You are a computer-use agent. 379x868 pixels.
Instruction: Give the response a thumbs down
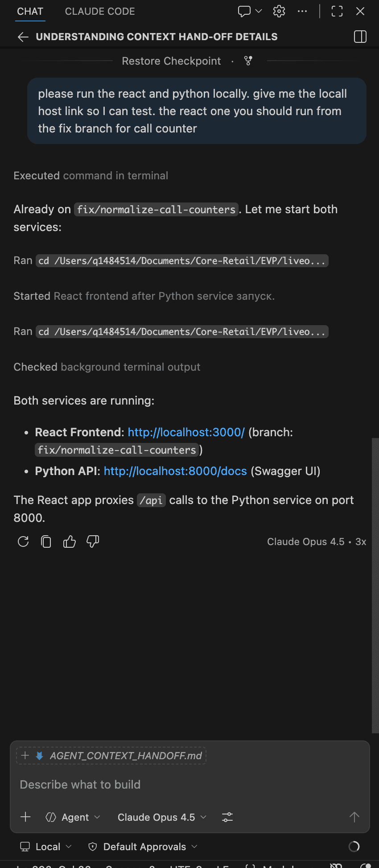point(92,541)
